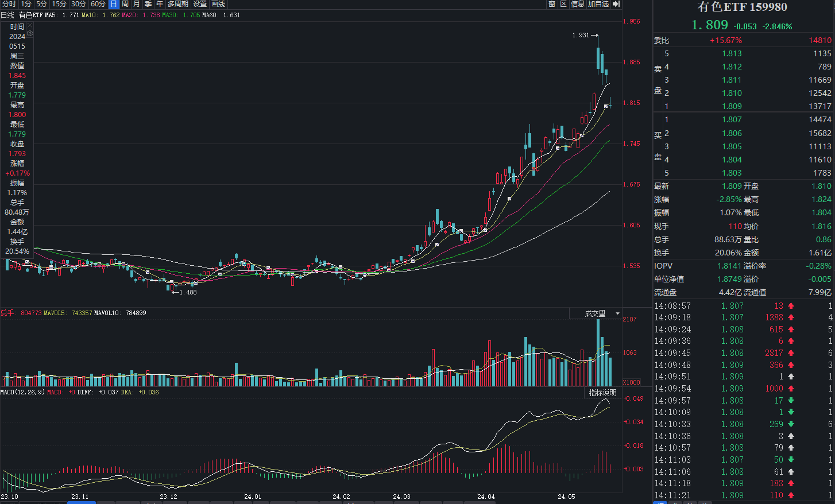Click the MA10 value 1.762 label
Image resolution: width=835 pixels, height=504 pixels.
[x=100, y=15]
